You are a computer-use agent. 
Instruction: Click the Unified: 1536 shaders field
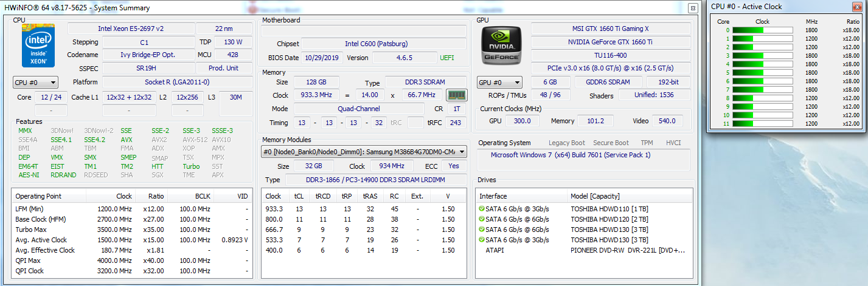[654, 95]
